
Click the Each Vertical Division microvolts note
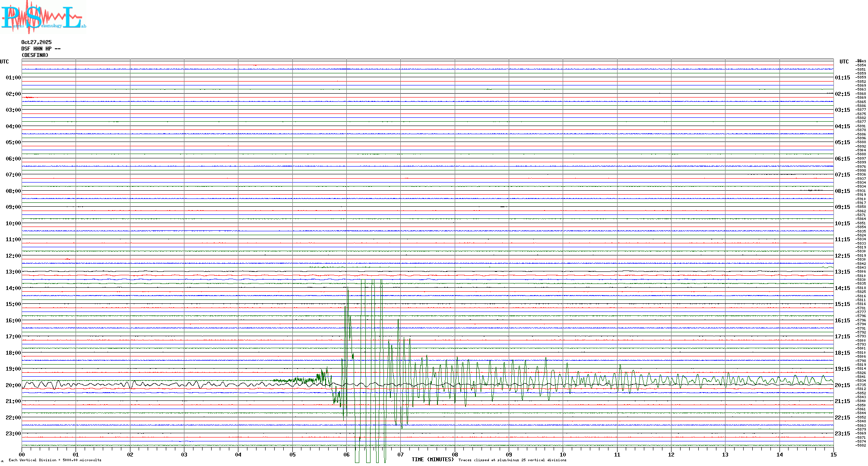click(x=55, y=460)
